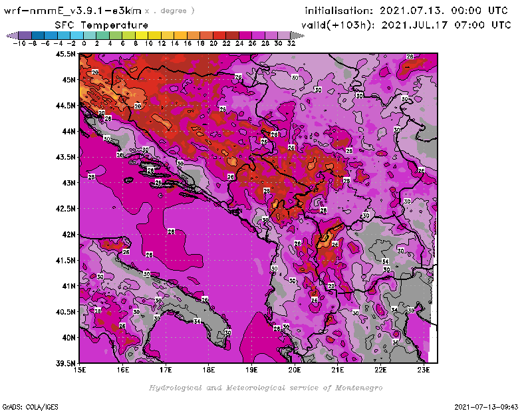532x411 pixels.
Task: Click the legend swatch between -6 and -4
Action: tap(51, 35)
